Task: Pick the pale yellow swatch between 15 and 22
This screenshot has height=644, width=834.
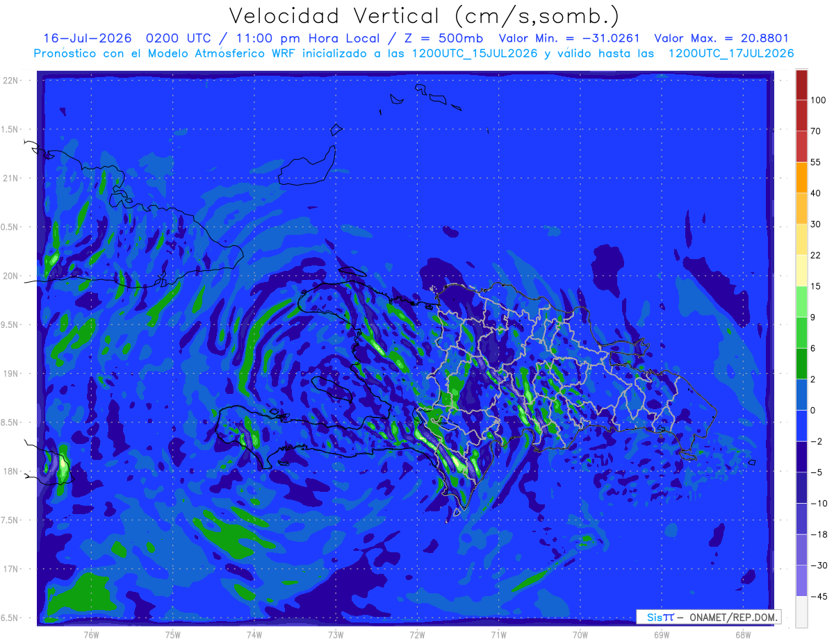Action: pyautogui.click(x=802, y=270)
